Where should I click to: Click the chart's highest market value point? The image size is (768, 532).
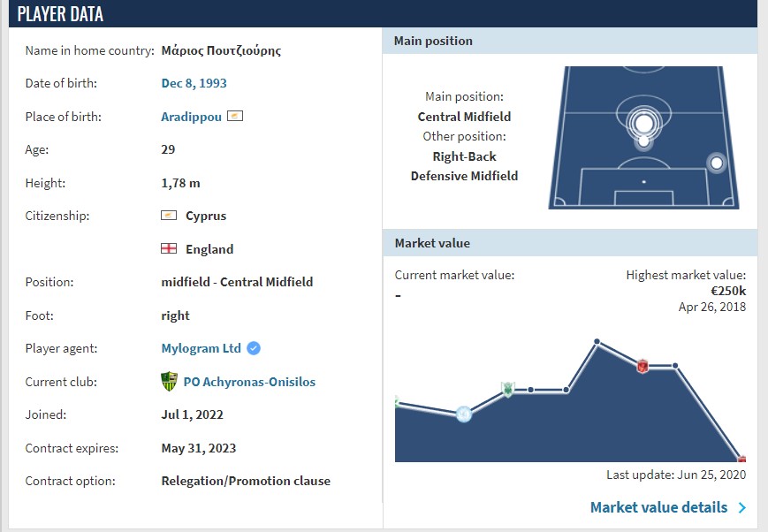point(597,341)
